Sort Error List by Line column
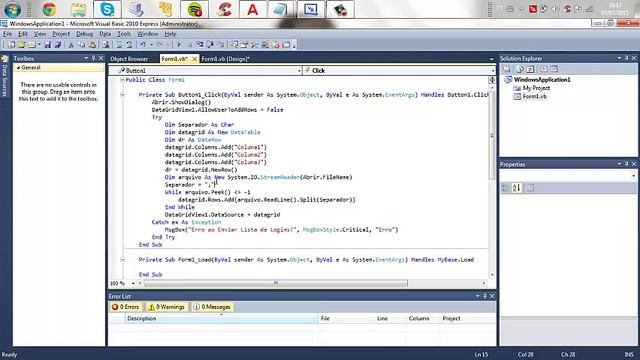 (390, 318)
